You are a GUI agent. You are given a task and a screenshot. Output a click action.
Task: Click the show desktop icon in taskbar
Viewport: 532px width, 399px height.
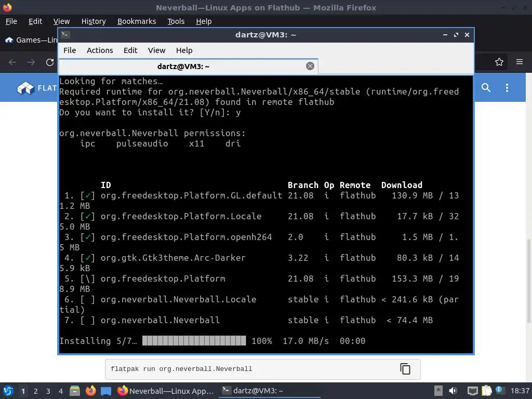coord(106,391)
